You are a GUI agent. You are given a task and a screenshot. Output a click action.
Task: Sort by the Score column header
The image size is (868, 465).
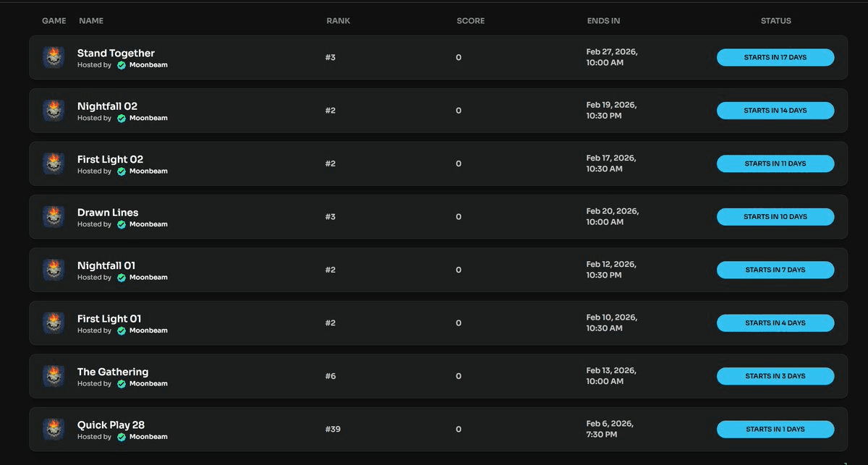click(x=470, y=21)
